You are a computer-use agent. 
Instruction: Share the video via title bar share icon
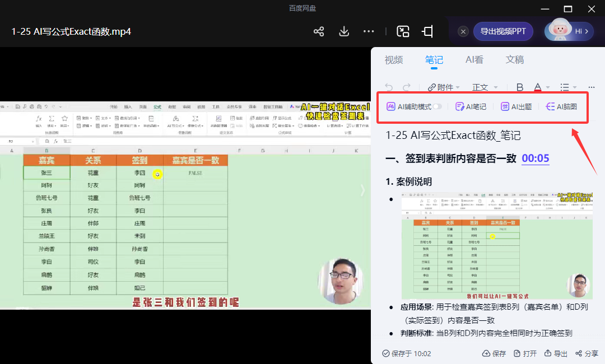tap(318, 32)
